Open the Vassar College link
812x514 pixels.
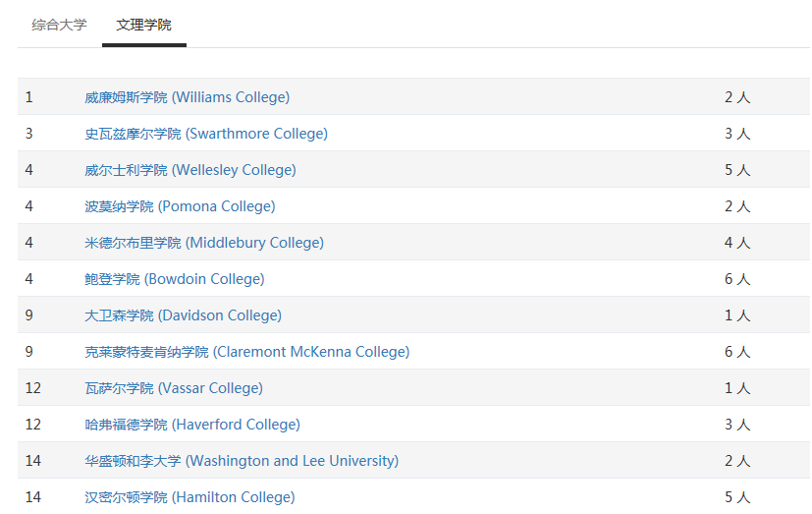click(174, 387)
